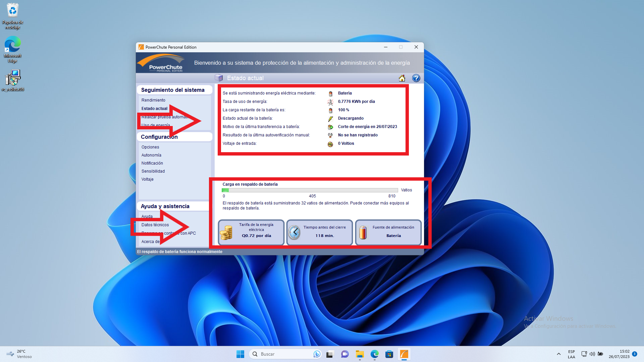Open the Sensibilidad configuration page
Screen dimensions: 644x362
coord(153,171)
